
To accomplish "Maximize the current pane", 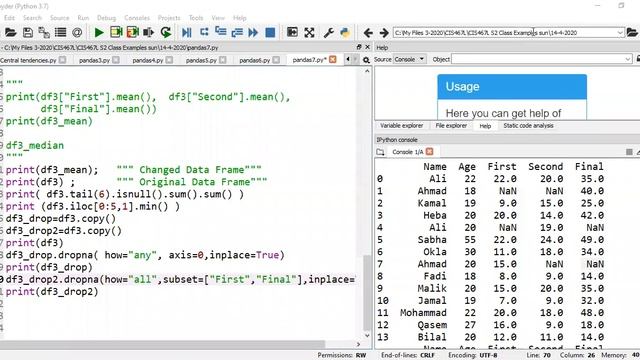I will [292, 32].
